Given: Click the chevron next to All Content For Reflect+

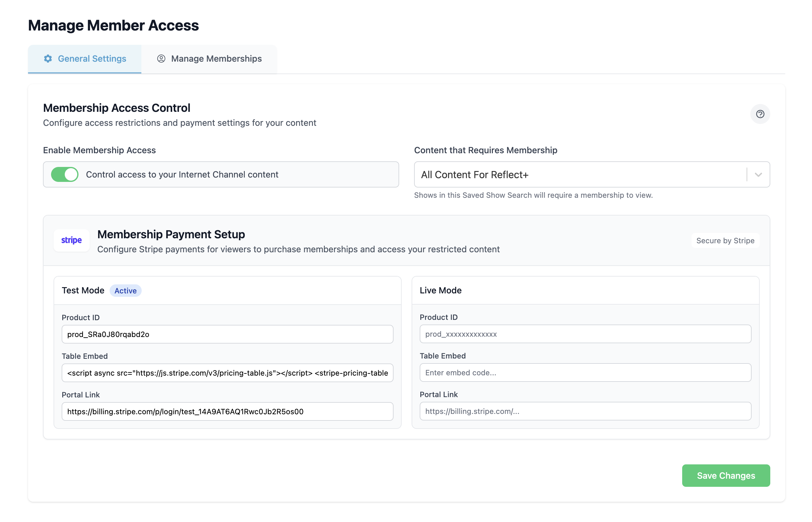Looking at the screenshot, I should 758,174.
